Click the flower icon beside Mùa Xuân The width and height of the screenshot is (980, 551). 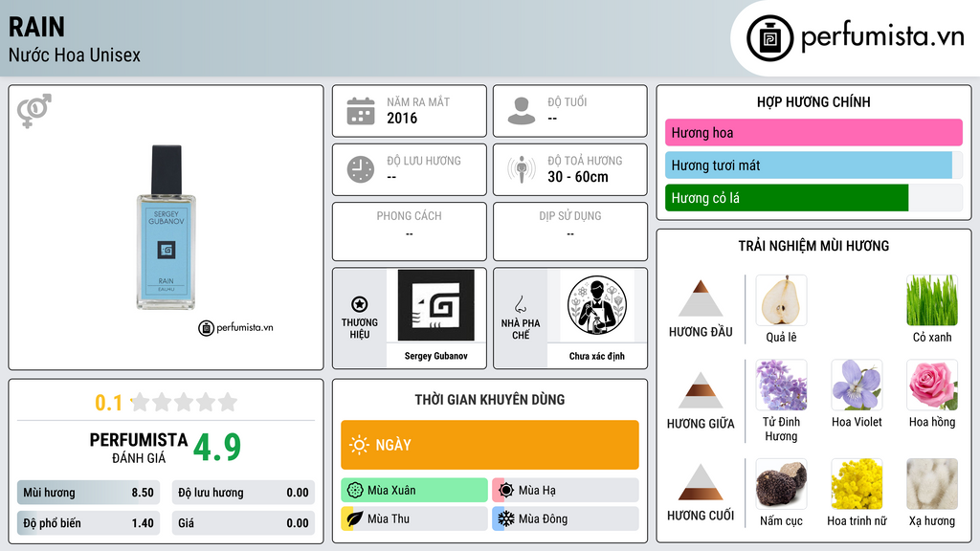click(x=355, y=491)
